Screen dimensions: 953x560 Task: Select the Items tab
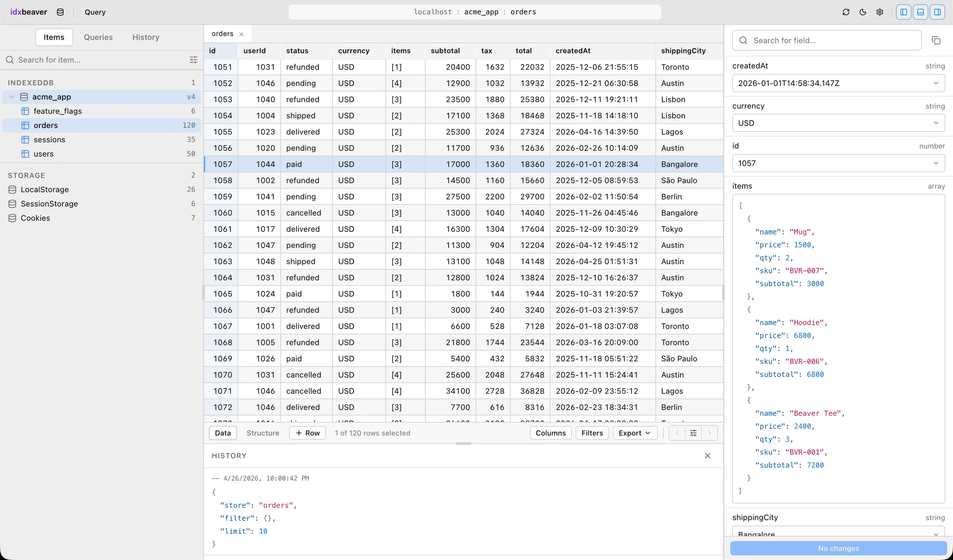point(54,37)
